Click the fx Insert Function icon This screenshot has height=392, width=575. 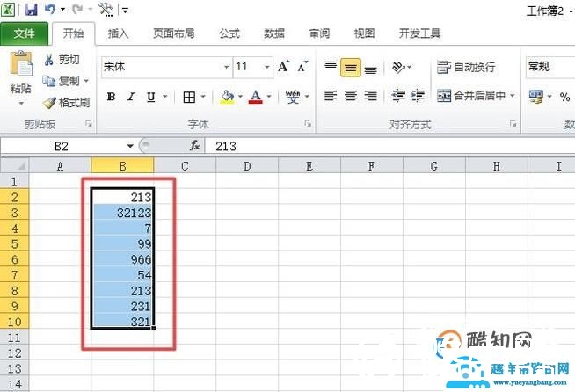click(194, 146)
